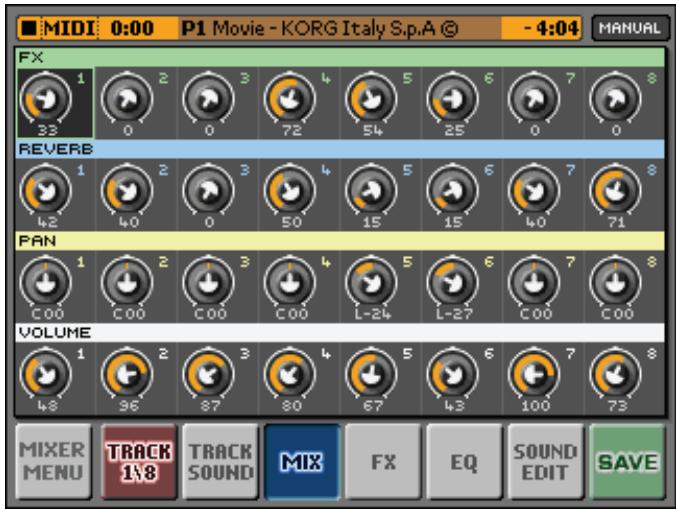This screenshot has height=509, width=676.
Task: Select Reverb knob for track 2
Action: click(x=127, y=190)
